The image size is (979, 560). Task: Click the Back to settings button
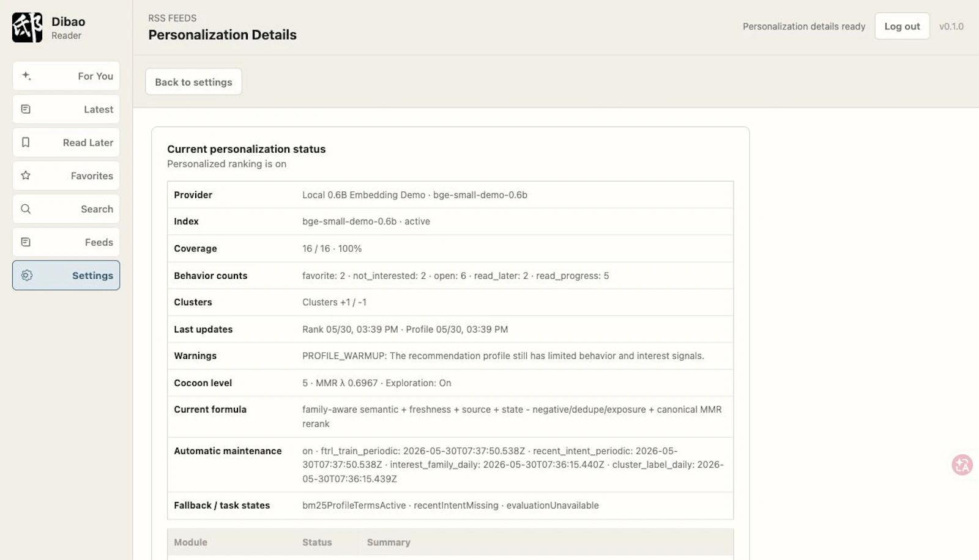pyautogui.click(x=193, y=82)
